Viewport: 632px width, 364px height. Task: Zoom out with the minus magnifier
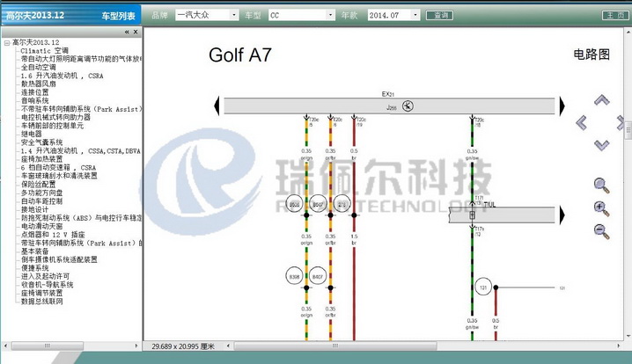601,230
